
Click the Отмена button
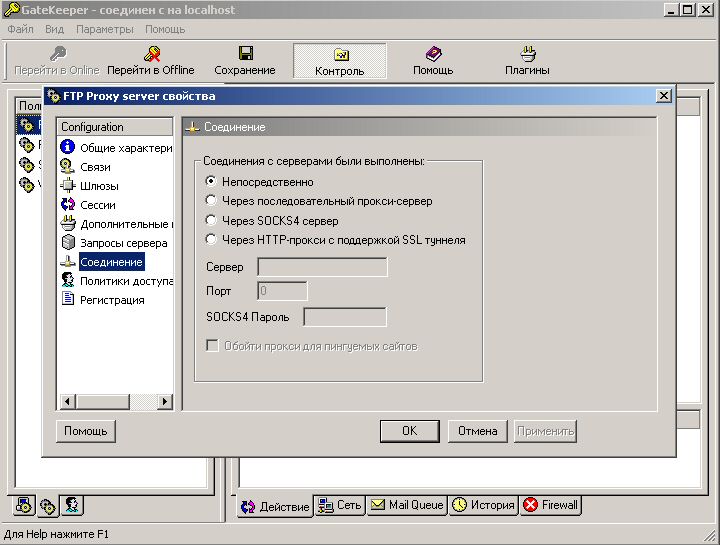click(478, 431)
